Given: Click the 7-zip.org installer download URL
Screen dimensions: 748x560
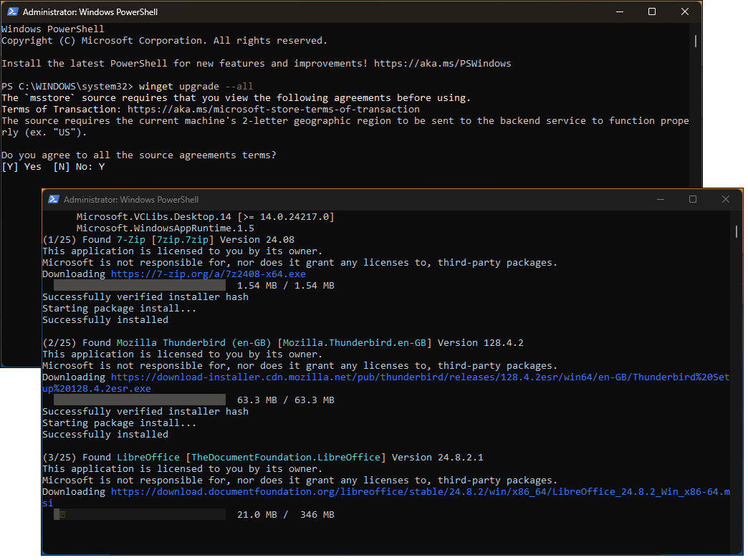Looking at the screenshot, I should [x=208, y=274].
